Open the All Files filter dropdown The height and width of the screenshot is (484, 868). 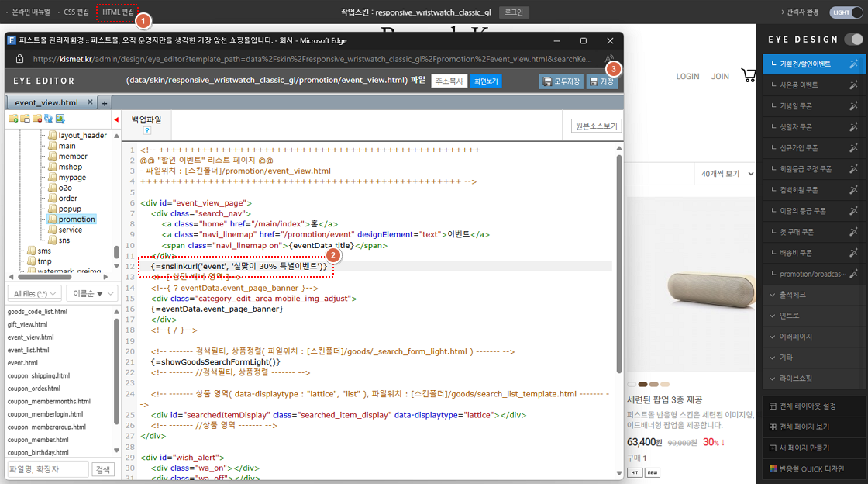[x=34, y=293]
